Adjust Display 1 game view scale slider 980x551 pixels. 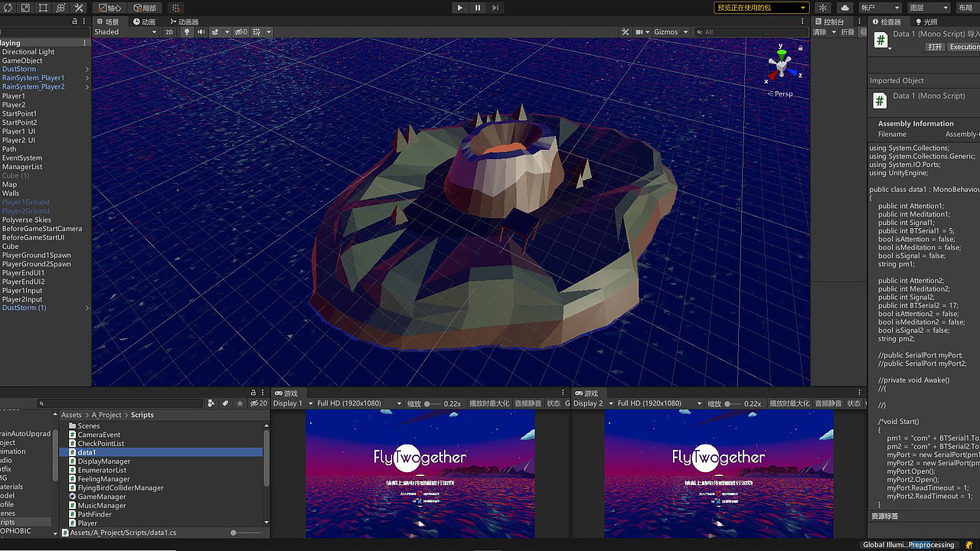point(433,403)
